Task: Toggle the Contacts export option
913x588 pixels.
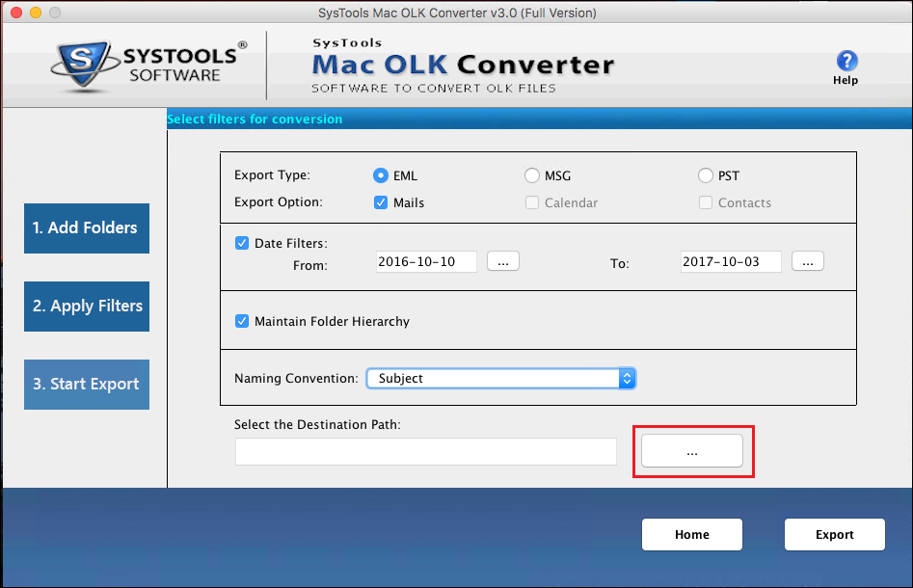Action: [705, 202]
